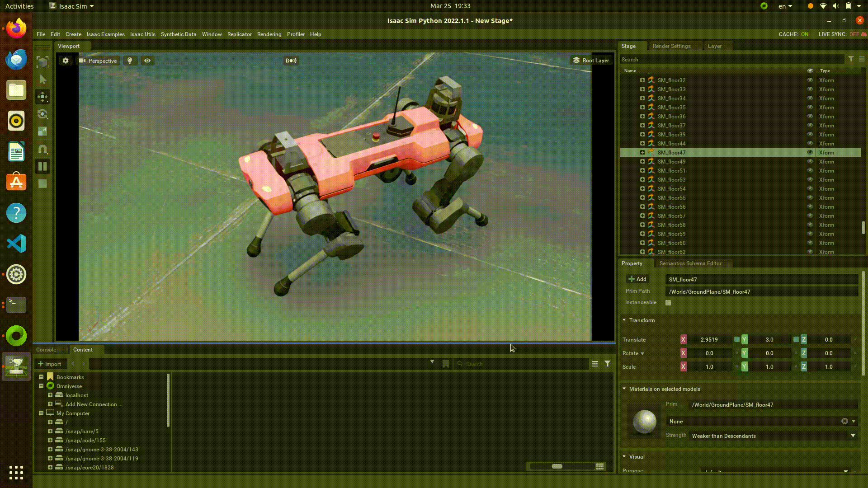The width and height of the screenshot is (868, 488).
Task: Click the Add property button
Action: pos(637,279)
